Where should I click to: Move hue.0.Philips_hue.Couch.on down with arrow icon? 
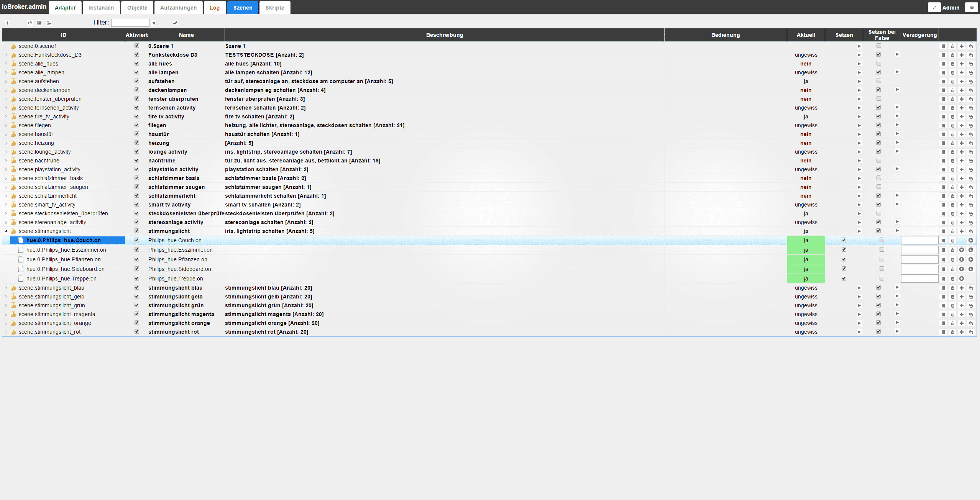(x=971, y=240)
